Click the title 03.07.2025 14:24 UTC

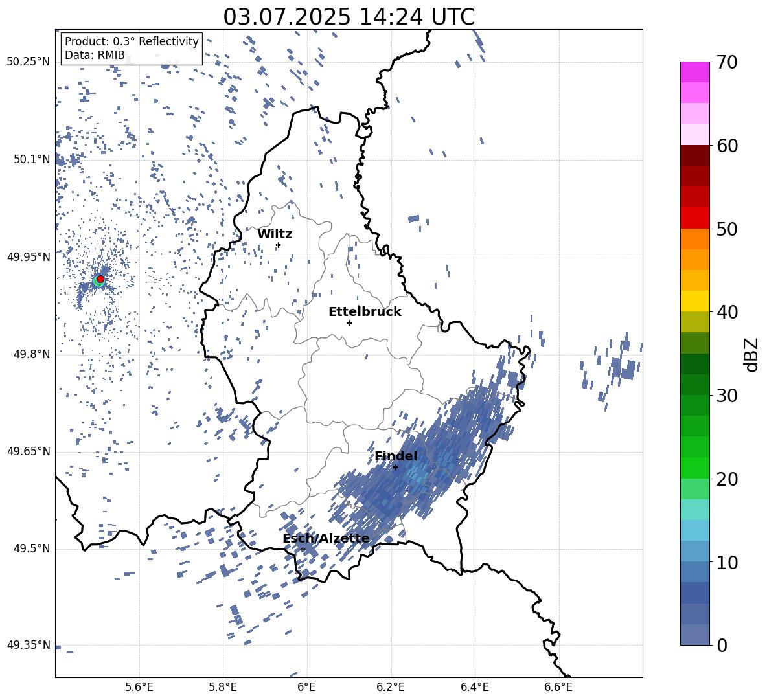pyautogui.click(x=349, y=17)
